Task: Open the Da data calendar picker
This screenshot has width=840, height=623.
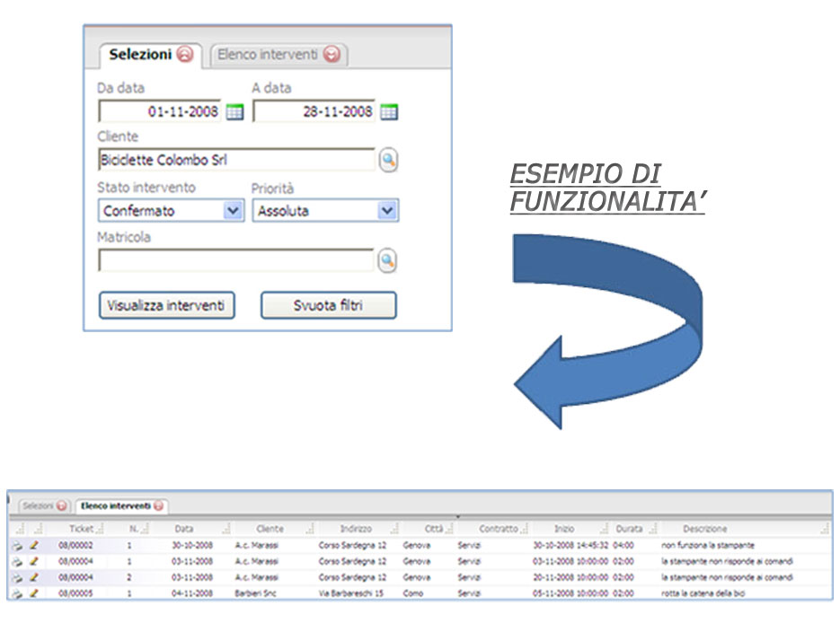Action: 234,112
